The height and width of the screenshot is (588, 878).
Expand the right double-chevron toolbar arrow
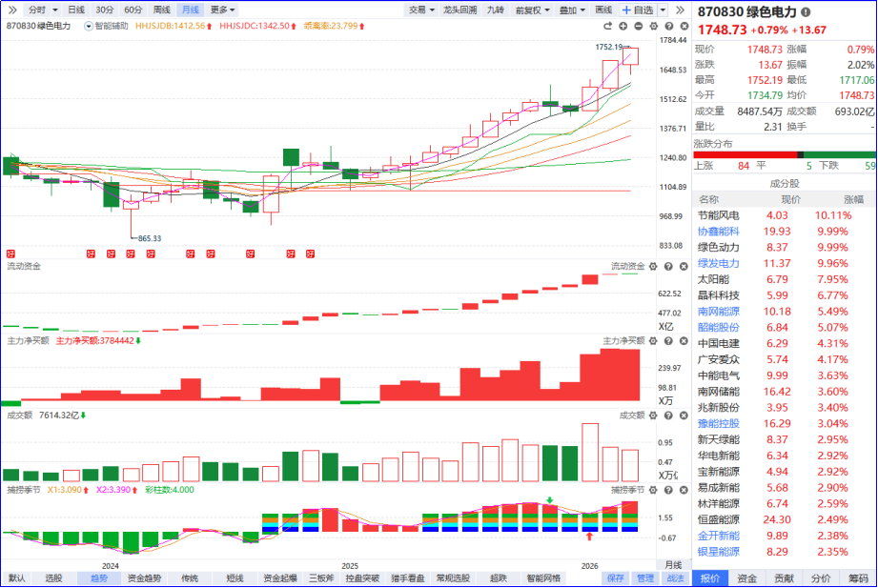pos(680,10)
